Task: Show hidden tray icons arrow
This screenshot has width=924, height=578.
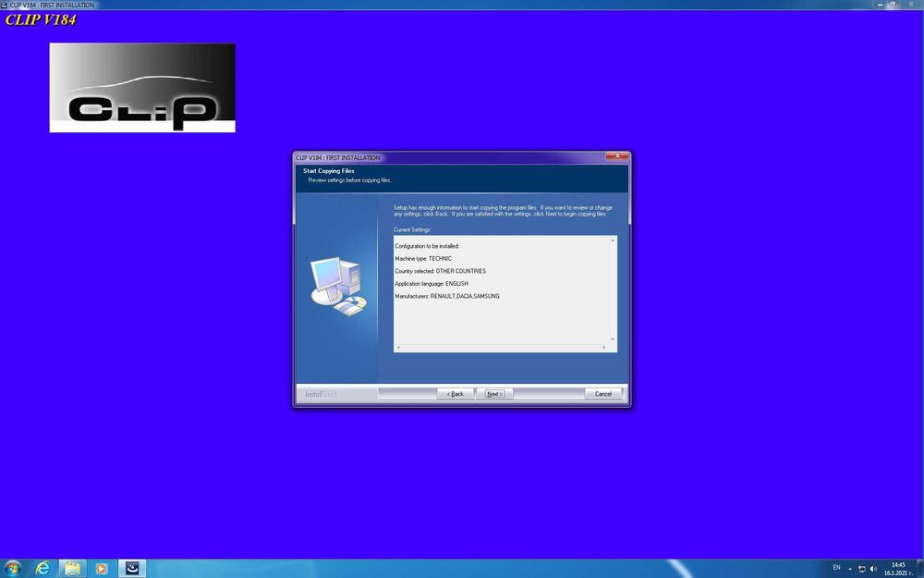Action: click(x=850, y=569)
